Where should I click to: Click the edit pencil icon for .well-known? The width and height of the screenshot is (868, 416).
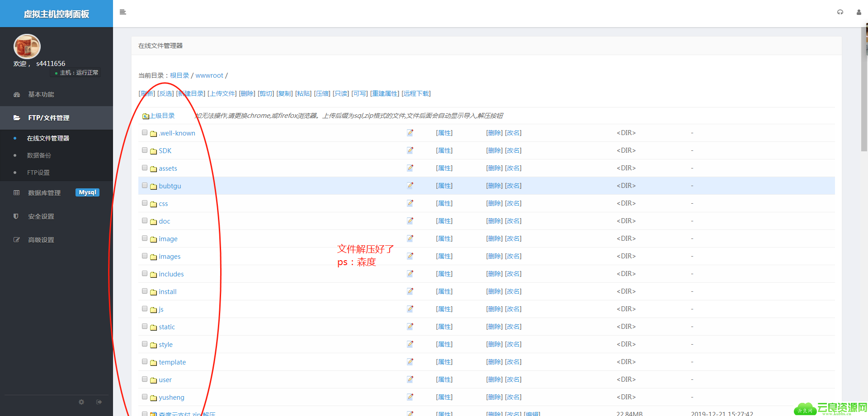click(410, 133)
